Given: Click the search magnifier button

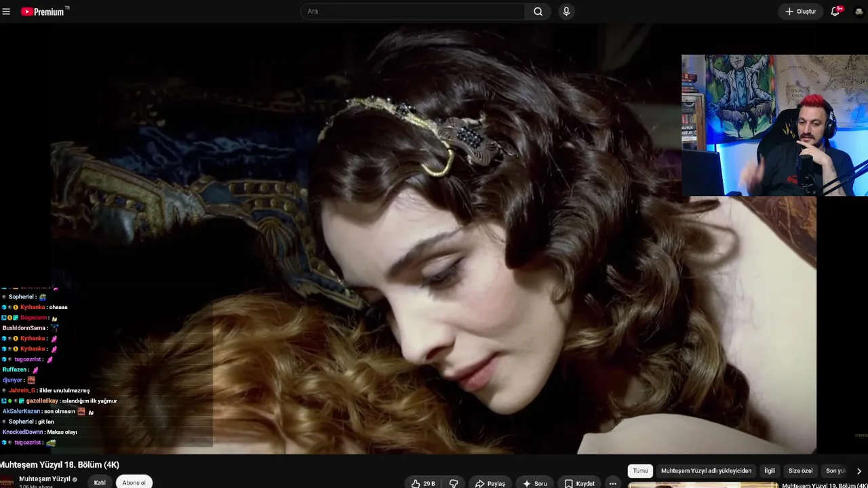Looking at the screenshot, I should click(538, 12).
